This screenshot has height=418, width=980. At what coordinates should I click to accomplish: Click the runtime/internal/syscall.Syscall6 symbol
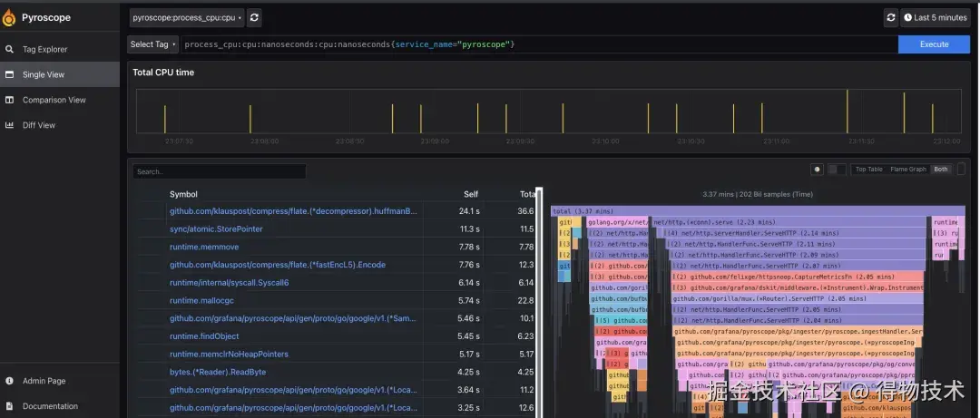pyautogui.click(x=229, y=282)
